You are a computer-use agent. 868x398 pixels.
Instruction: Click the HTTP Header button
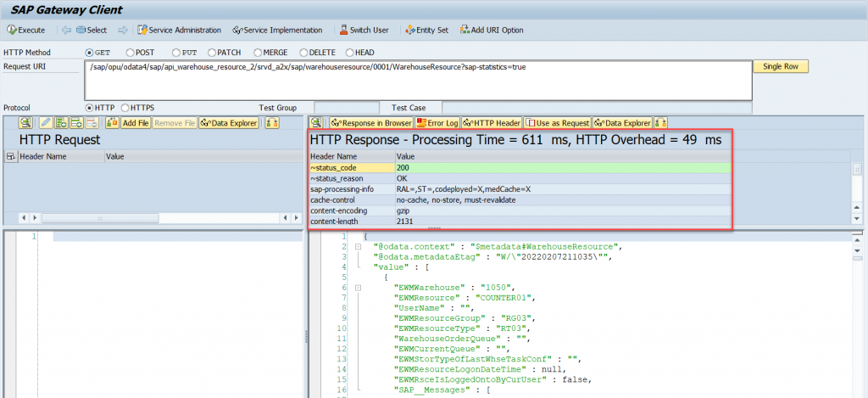click(x=492, y=123)
